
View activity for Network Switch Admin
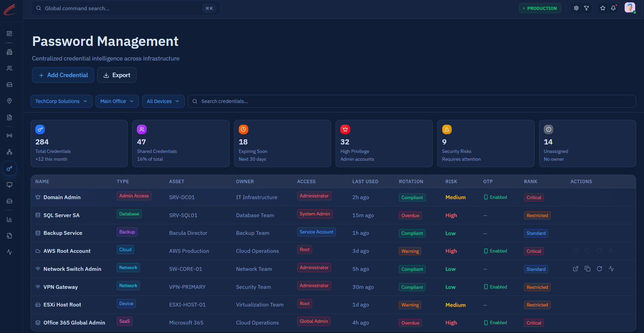611,269
